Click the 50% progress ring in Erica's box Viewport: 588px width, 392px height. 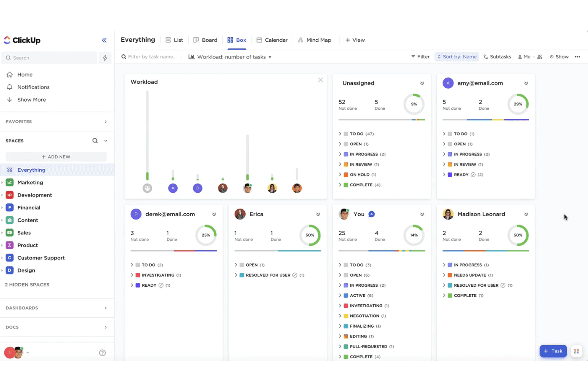(310, 235)
